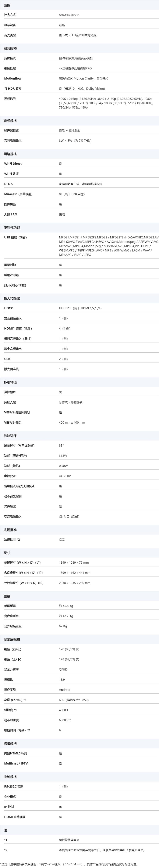Screen dimensions: 159x868
Task: Select the 显示屏规格 section heading
Action: 12,640
